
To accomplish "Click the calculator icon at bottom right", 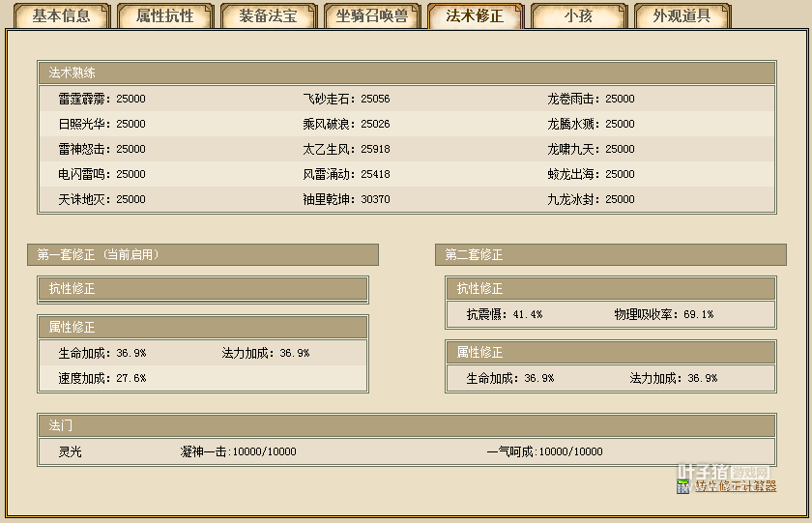I will pos(683,485).
